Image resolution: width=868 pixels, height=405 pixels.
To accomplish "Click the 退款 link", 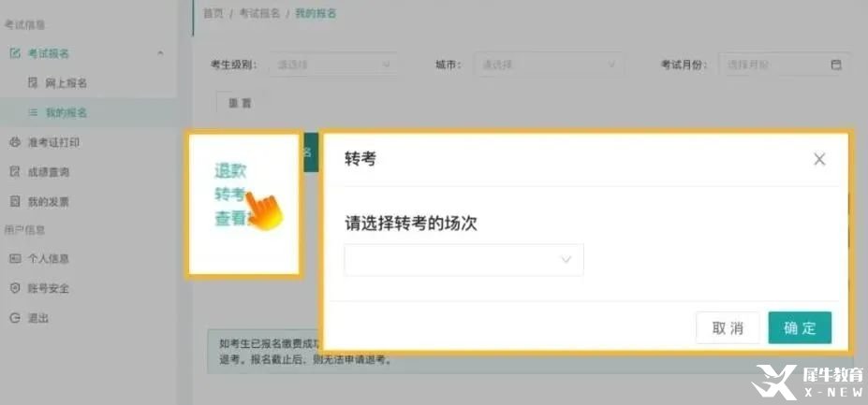I will 230,171.
